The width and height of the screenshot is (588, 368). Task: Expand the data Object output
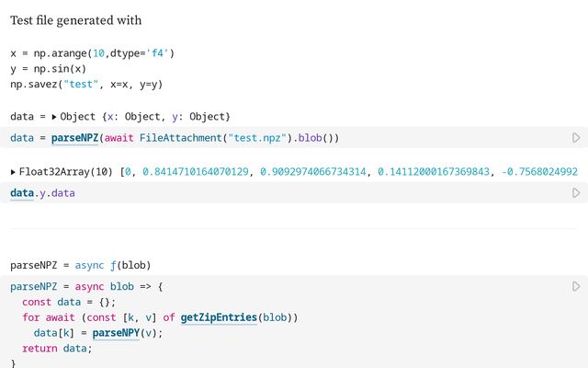click(x=54, y=117)
